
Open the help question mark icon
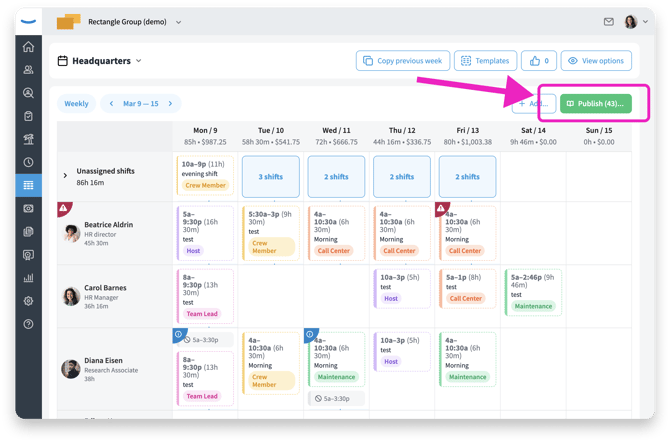point(28,324)
